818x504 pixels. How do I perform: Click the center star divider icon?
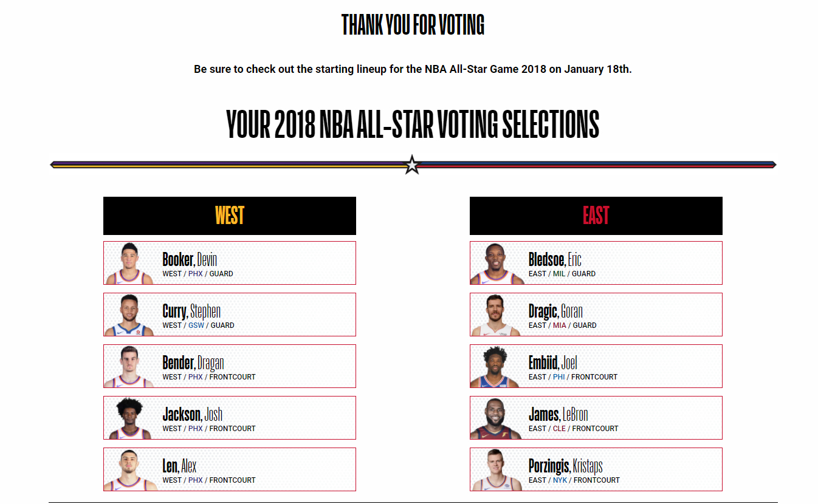412,165
